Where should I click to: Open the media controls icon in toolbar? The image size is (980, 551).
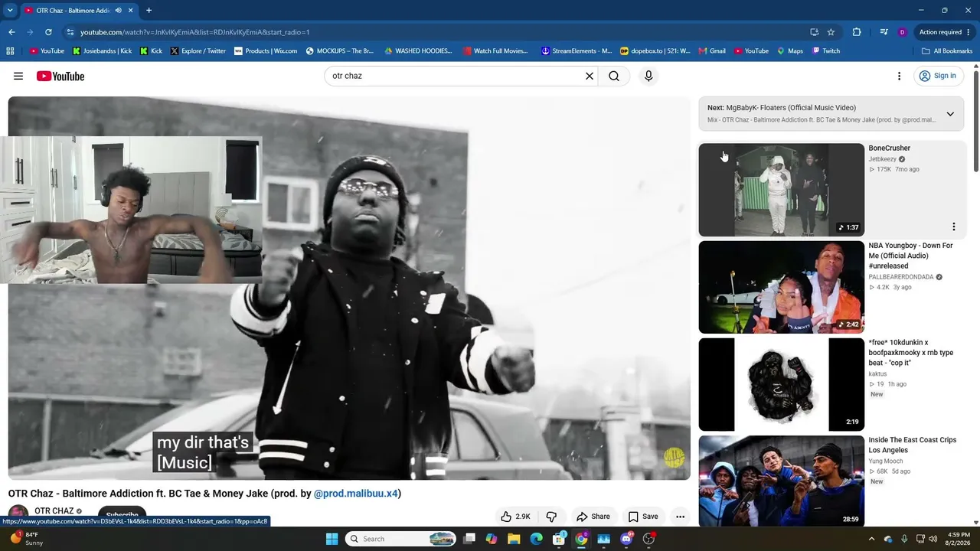[x=884, y=32]
